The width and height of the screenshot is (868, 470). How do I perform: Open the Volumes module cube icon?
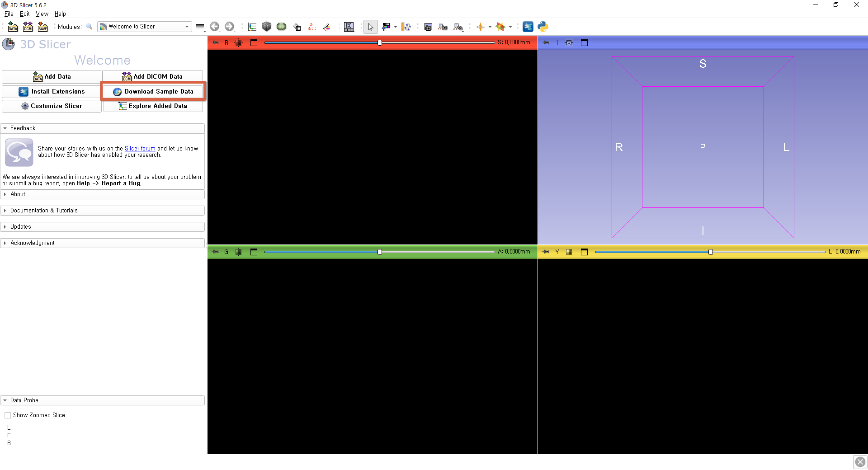267,27
